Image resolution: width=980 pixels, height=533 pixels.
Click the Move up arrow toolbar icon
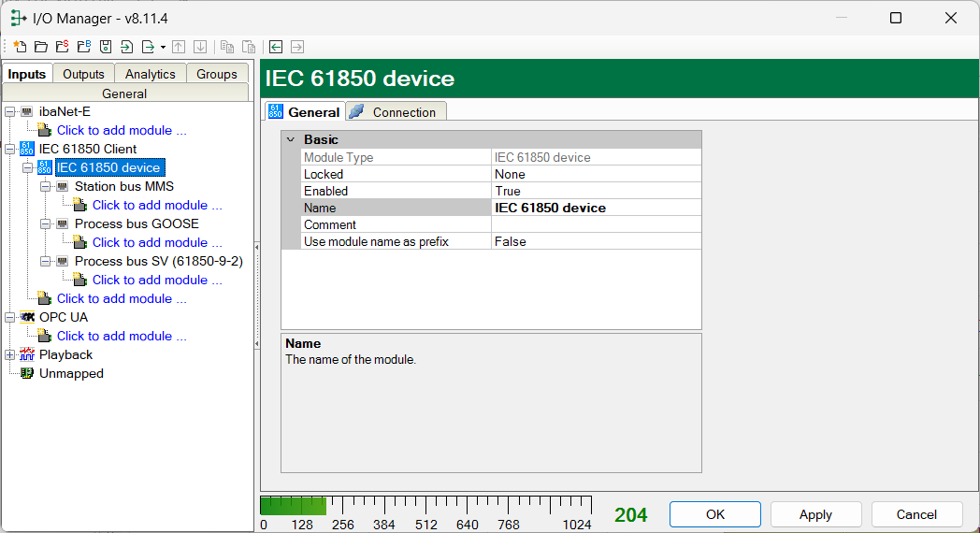[179, 47]
